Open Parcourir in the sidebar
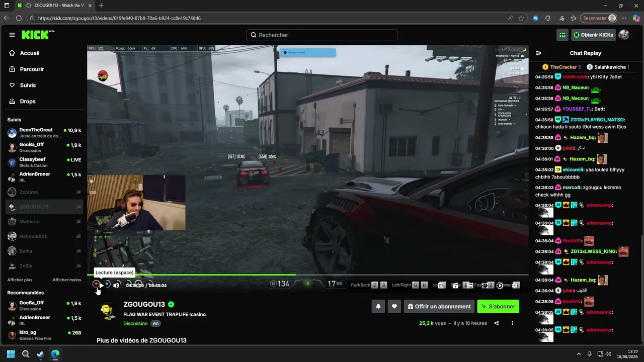This screenshot has height=362, width=644. 32,69
